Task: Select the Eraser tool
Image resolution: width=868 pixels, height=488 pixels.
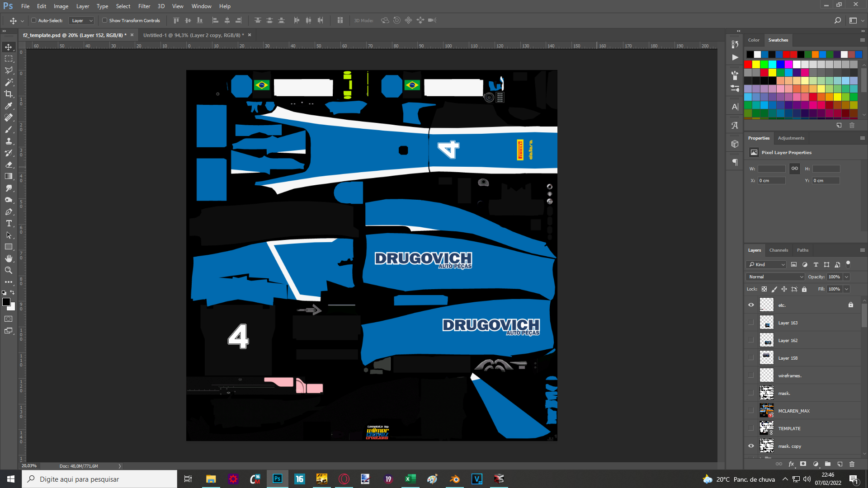Action: [9, 164]
